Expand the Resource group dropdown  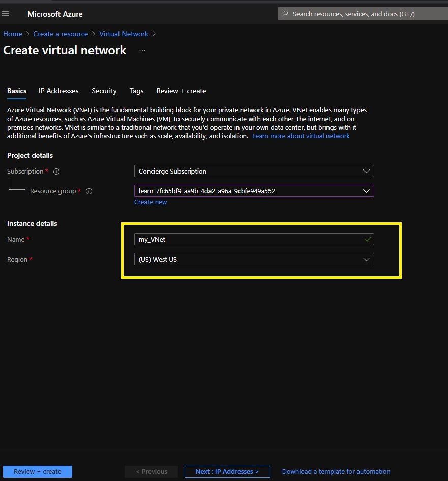click(254, 191)
